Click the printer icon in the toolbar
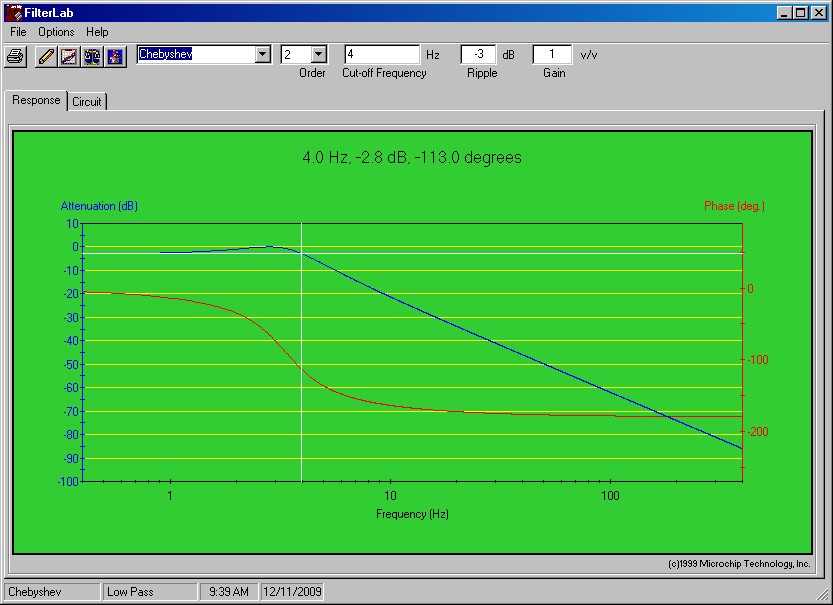 [15, 56]
